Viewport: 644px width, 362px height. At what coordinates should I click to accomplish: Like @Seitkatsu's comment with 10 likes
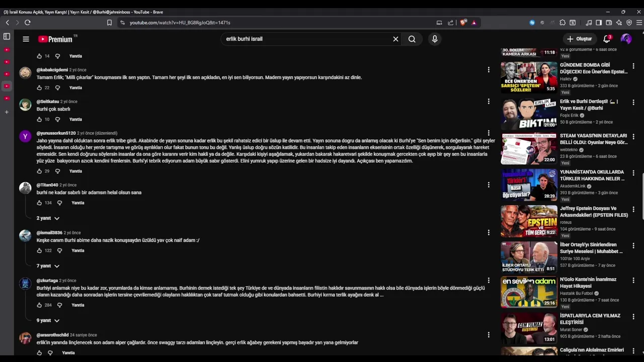[x=39, y=119]
